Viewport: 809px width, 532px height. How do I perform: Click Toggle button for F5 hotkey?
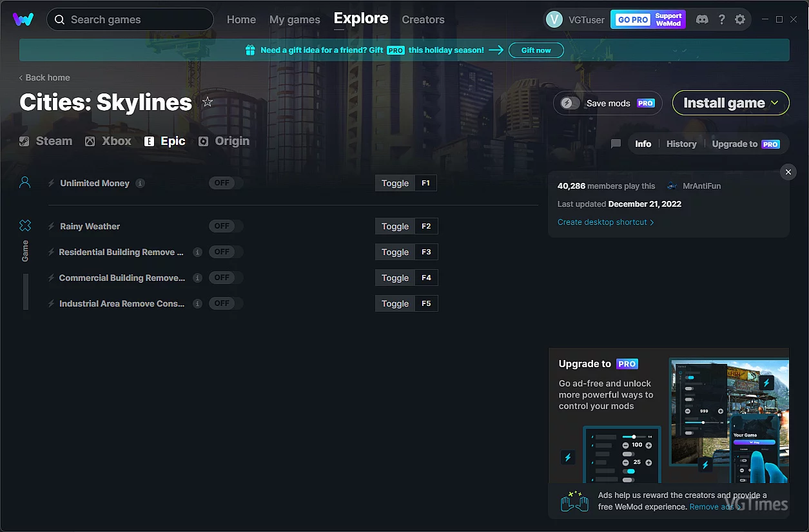[395, 303]
